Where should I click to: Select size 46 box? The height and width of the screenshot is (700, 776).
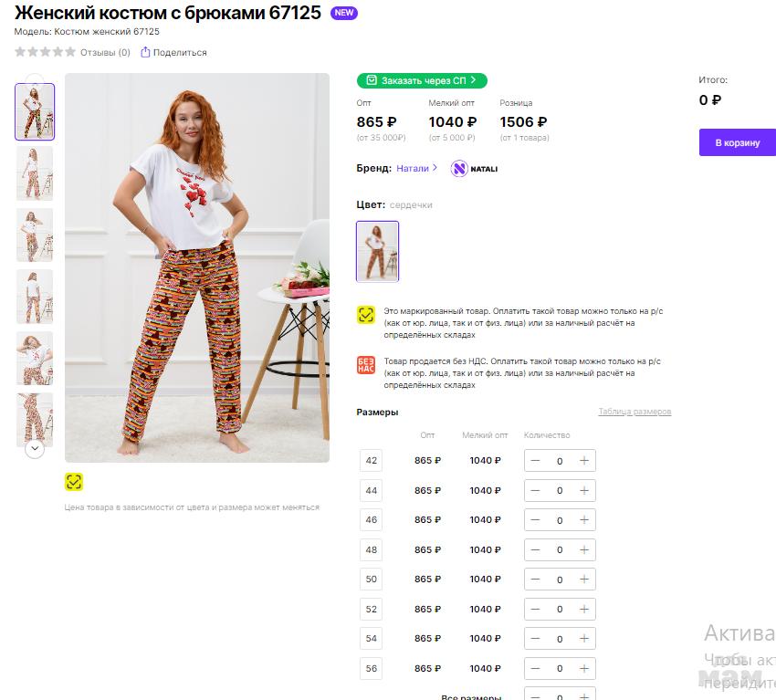click(371, 520)
